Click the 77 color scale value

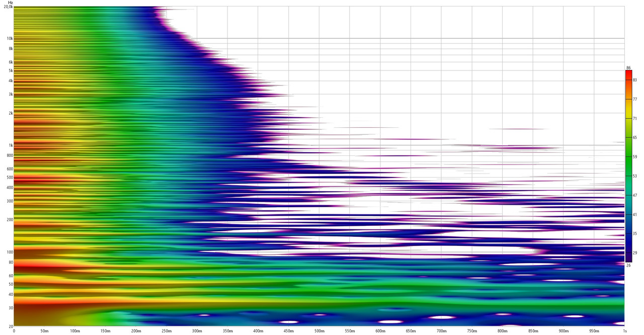(635, 100)
